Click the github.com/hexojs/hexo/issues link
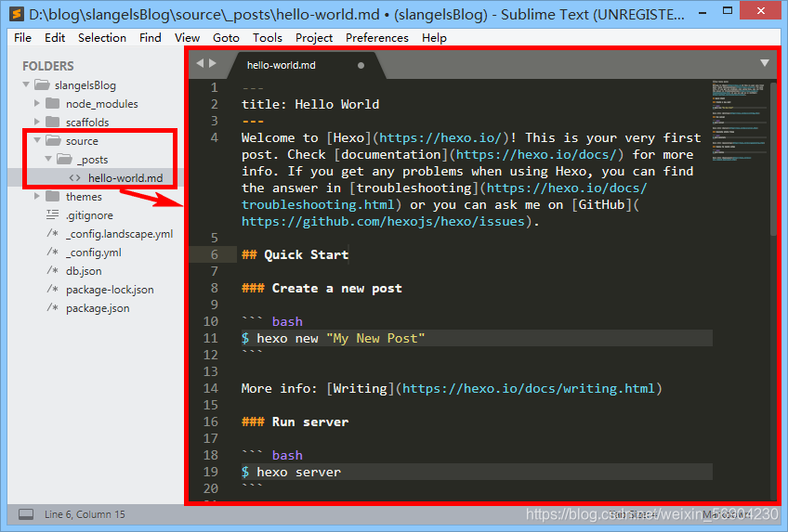Image resolution: width=788 pixels, height=532 pixels. 383,221
